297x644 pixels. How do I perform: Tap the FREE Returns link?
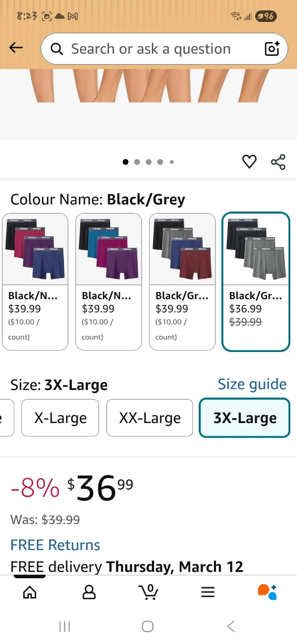[x=55, y=545]
